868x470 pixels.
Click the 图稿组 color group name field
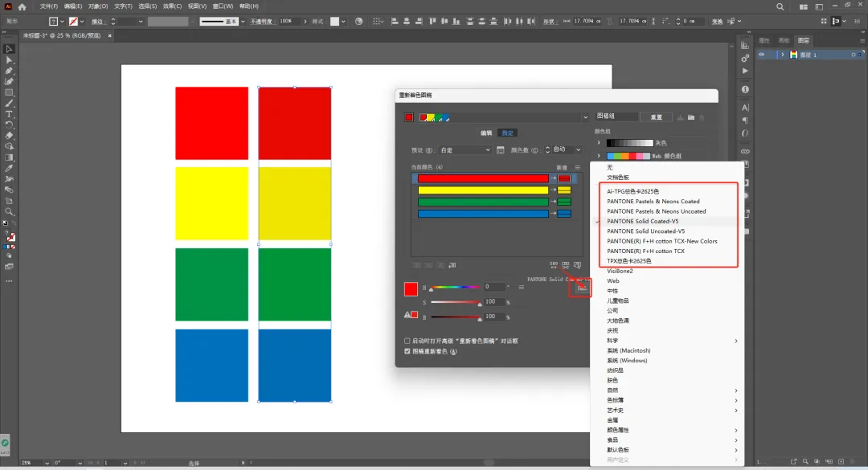coord(616,116)
